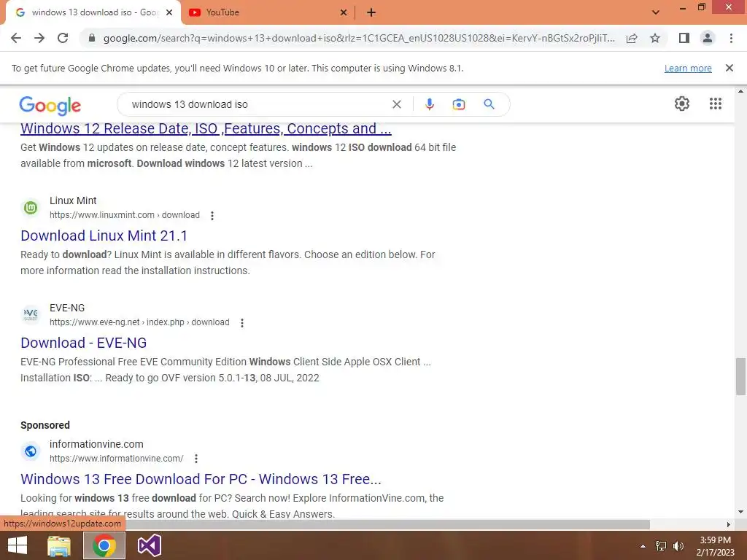Reload the current page
Viewport: 747px width, 560px height.
point(63,38)
